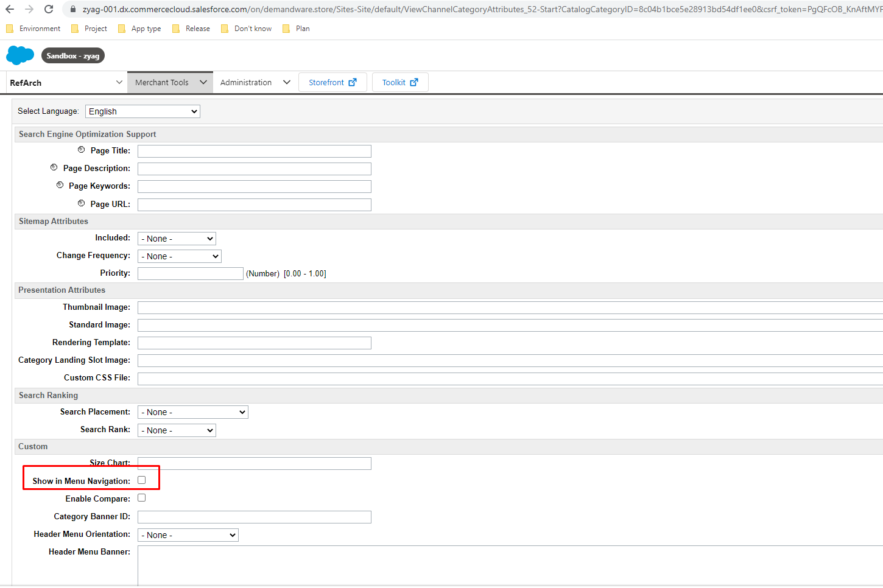This screenshot has height=588, width=883.
Task: Tick the Enable Compare checkbox
Action: click(142, 498)
